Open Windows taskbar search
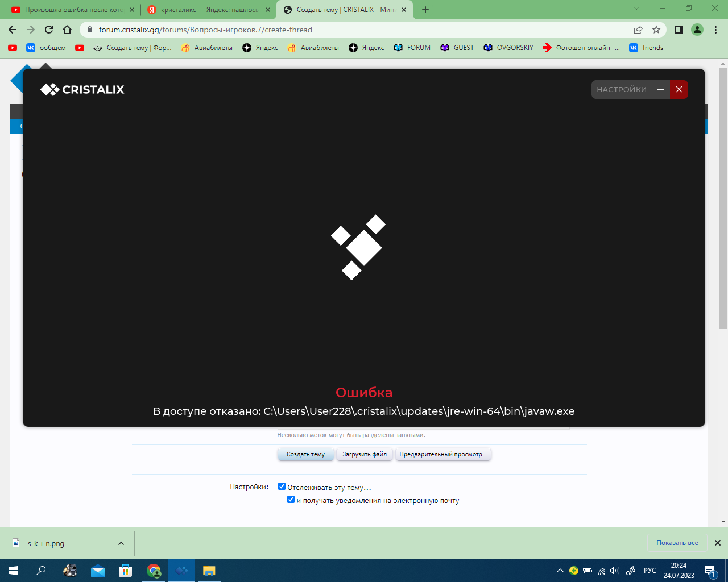The width and height of the screenshot is (728, 582). 41,571
